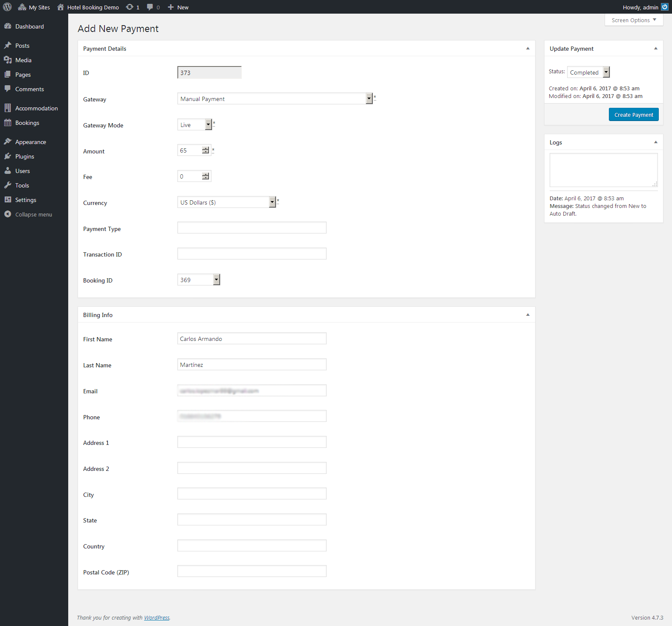Screen dimensions: 672x626
Task: Click the Create Payment button
Action: point(633,115)
